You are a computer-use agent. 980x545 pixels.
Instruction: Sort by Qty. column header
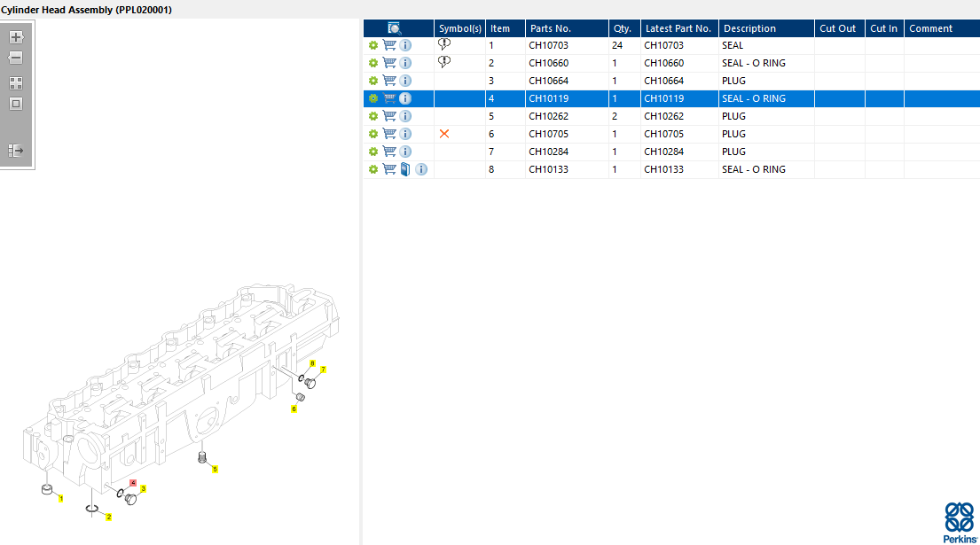click(x=624, y=28)
